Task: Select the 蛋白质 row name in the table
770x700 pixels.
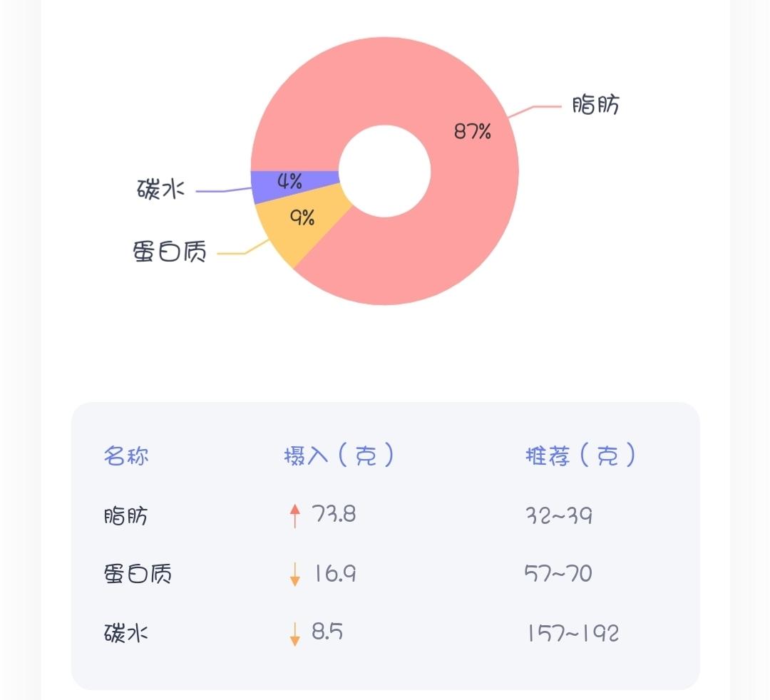Action: tap(138, 574)
